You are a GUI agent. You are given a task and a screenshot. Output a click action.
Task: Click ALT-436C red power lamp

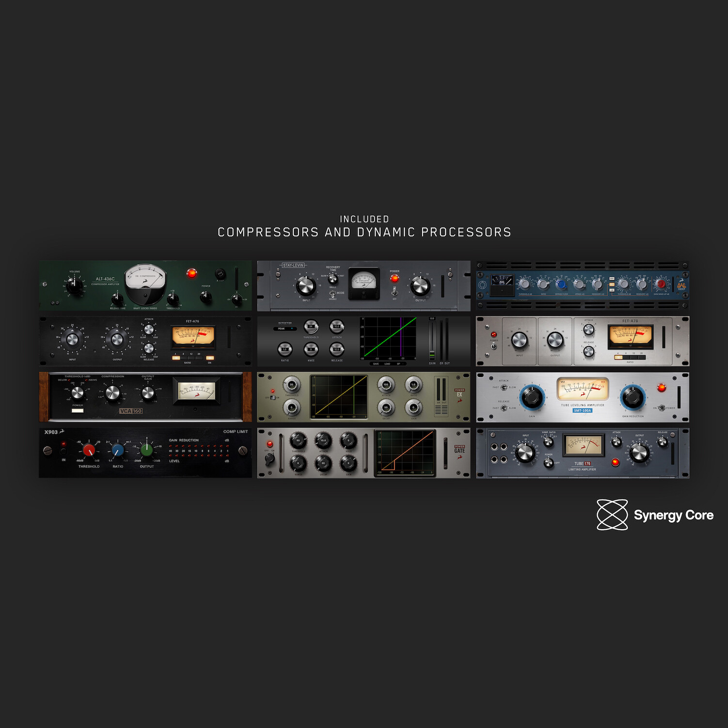[x=192, y=273]
